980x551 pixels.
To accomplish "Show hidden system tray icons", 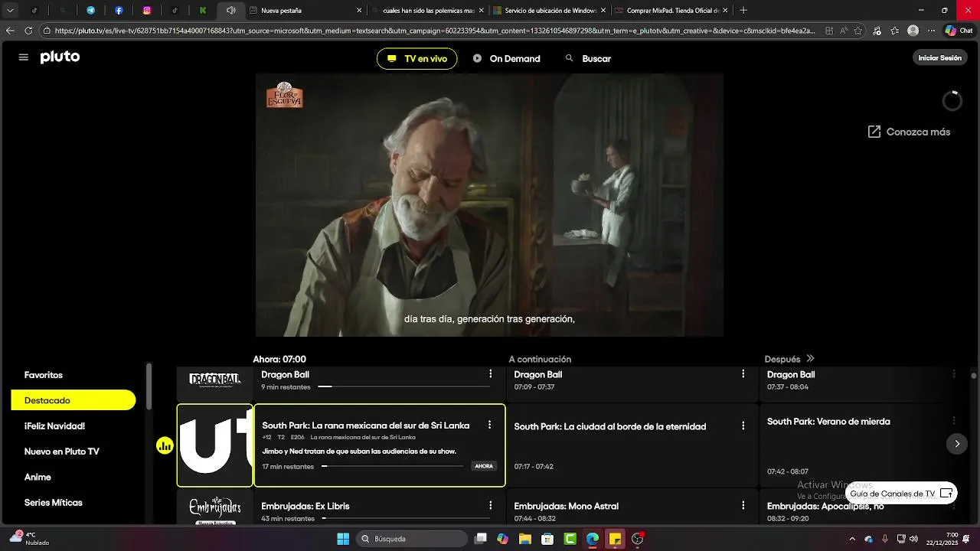I will (852, 539).
